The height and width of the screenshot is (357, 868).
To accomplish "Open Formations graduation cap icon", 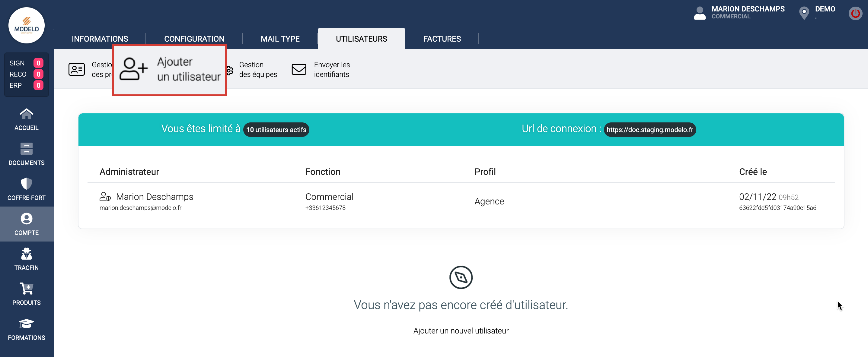I will click(26, 324).
